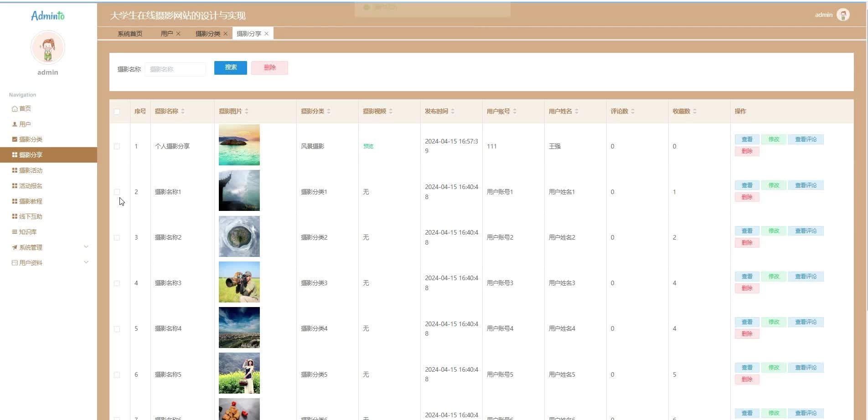Image resolution: width=868 pixels, height=420 pixels.
Task: Click cell 风景摄影
Action: (313, 146)
